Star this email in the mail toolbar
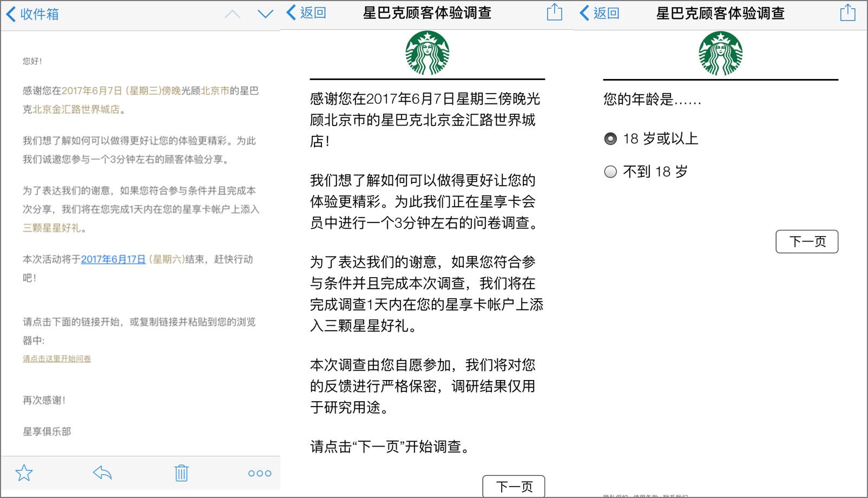The height and width of the screenshot is (498, 868). point(24,473)
